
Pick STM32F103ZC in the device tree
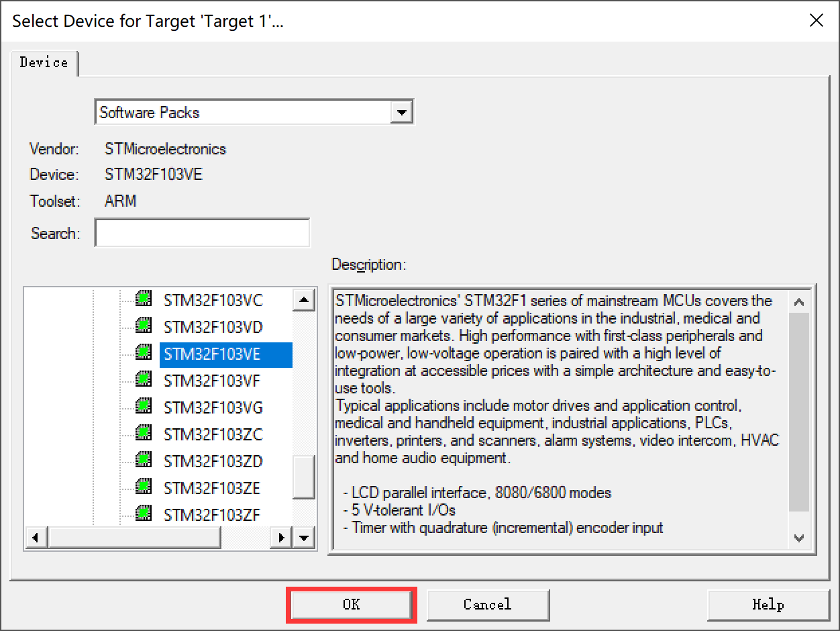(x=213, y=435)
